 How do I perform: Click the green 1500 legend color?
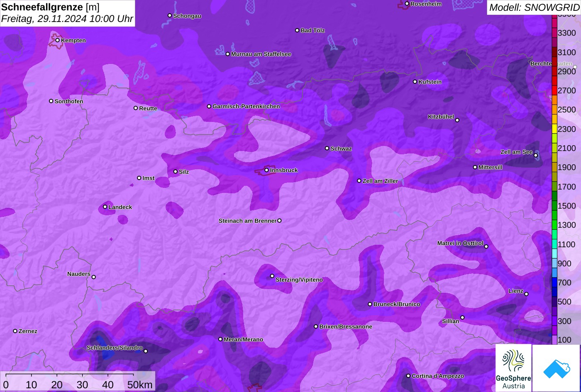554,206
